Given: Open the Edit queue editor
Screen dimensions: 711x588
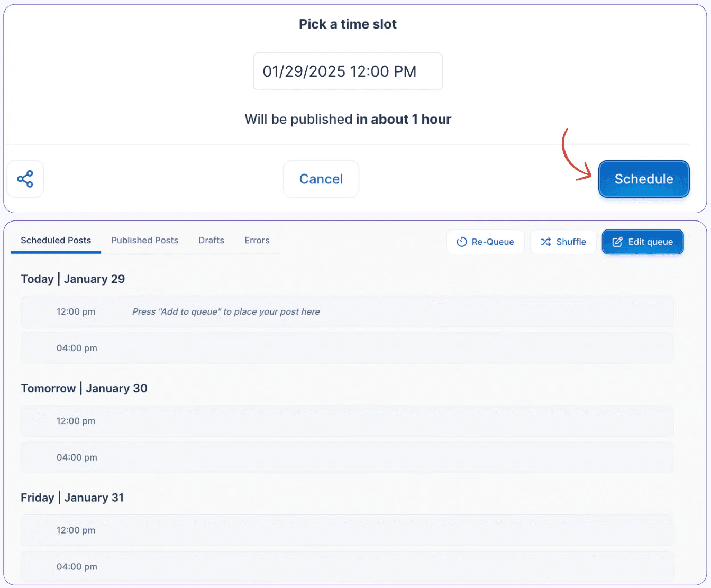Looking at the screenshot, I should pyautogui.click(x=642, y=242).
